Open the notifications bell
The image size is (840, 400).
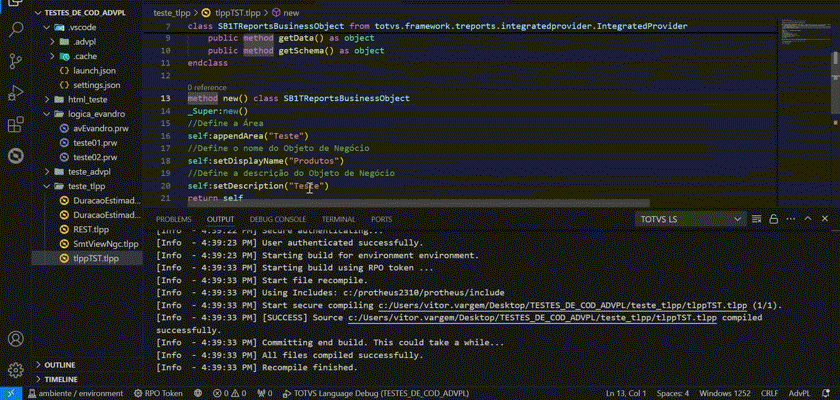pos(824,393)
